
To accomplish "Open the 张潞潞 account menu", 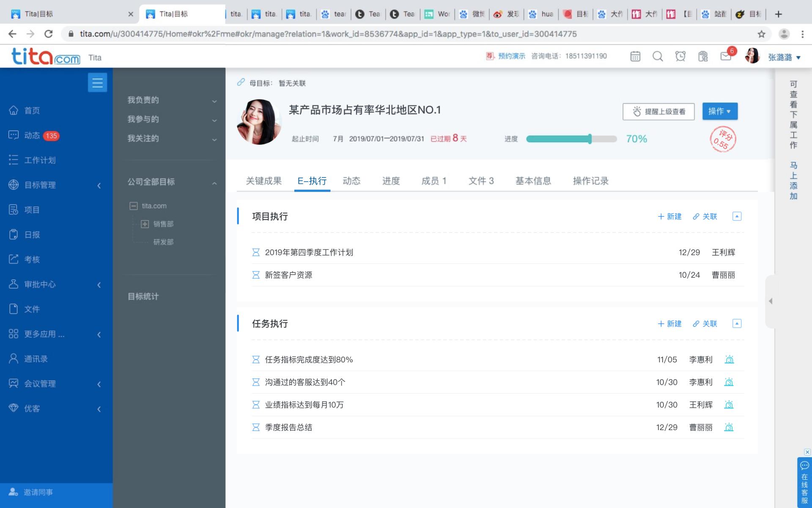I will pos(781,57).
